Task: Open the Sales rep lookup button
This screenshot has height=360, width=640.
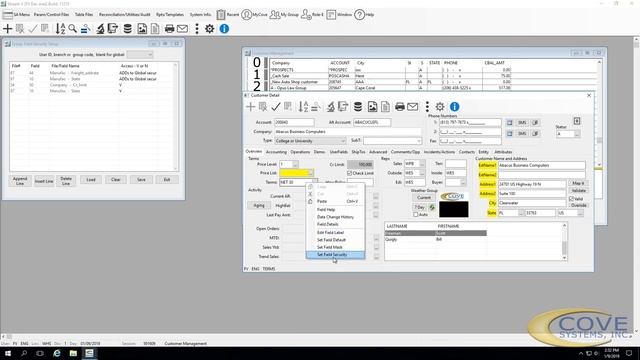Action: (x=422, y=164)
